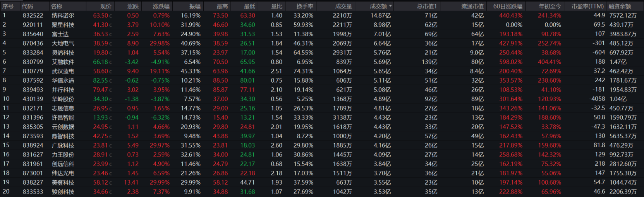Sort by the 成交量 column header
Viewport: 644px width, 197px height.
[x=343, y=6]
